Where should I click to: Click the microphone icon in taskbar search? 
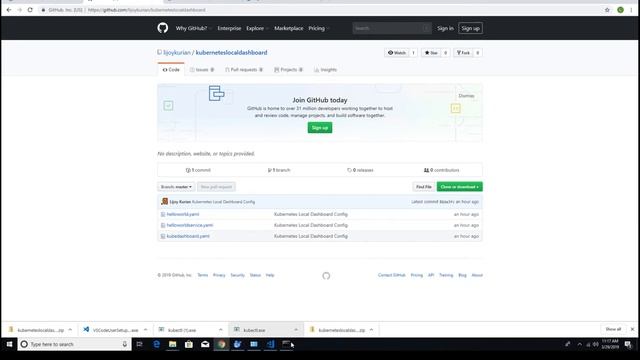click(x=124, y=344)
